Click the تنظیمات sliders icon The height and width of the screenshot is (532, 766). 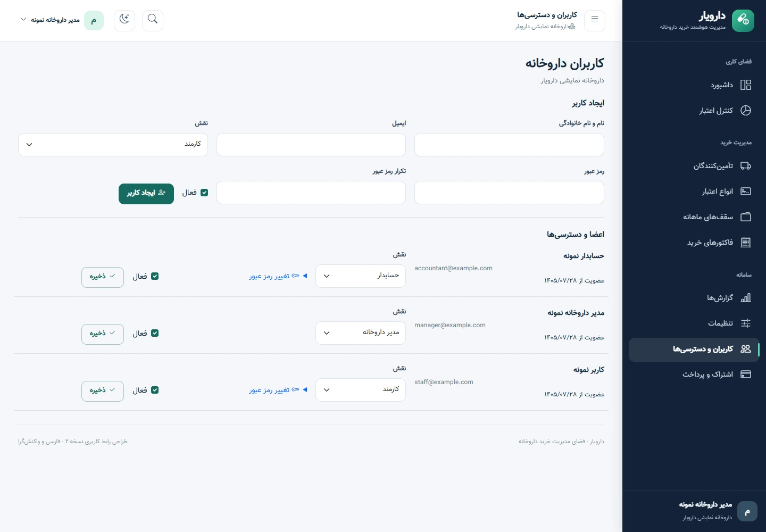tap(746, 323)
